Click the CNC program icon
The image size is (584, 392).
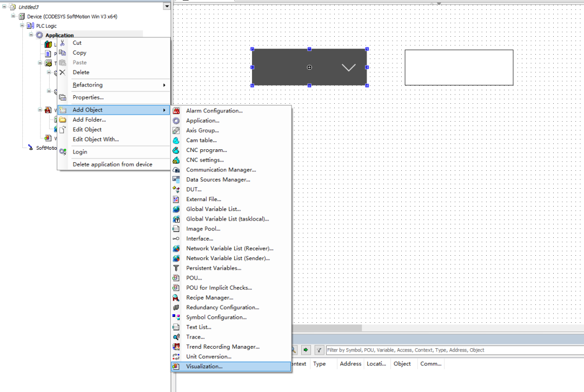coord(176,150)
